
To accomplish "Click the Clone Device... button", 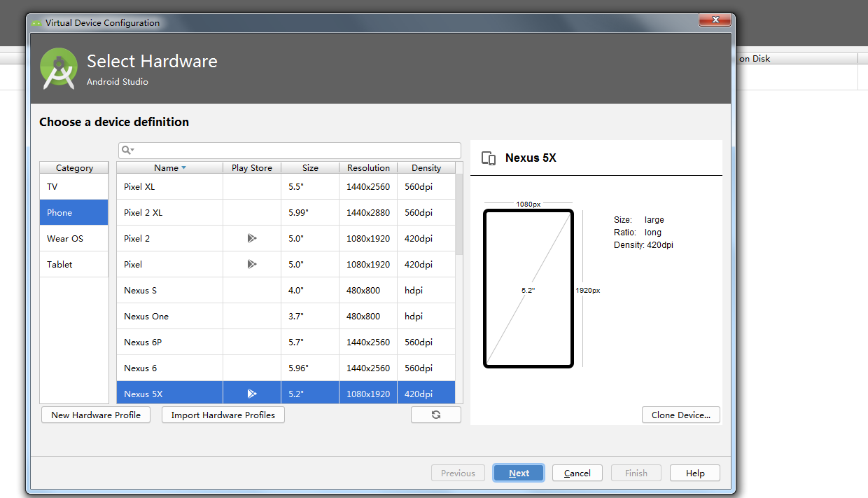I will (x=681, y=415).
